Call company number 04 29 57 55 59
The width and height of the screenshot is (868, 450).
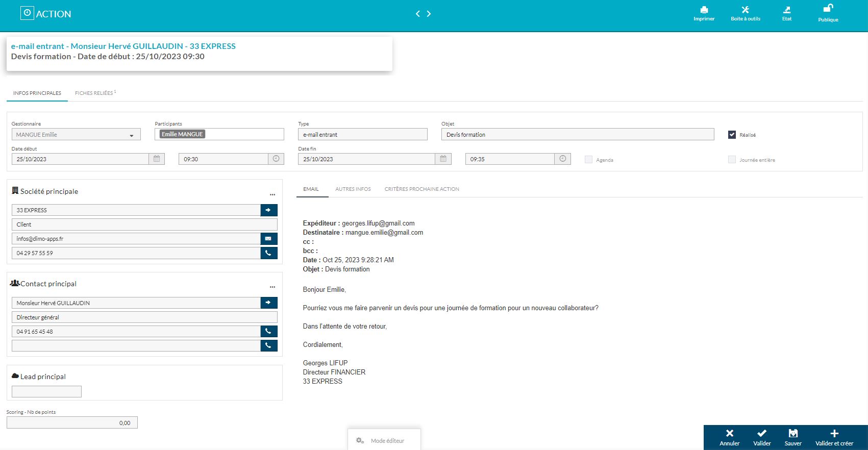pos(268,253)
